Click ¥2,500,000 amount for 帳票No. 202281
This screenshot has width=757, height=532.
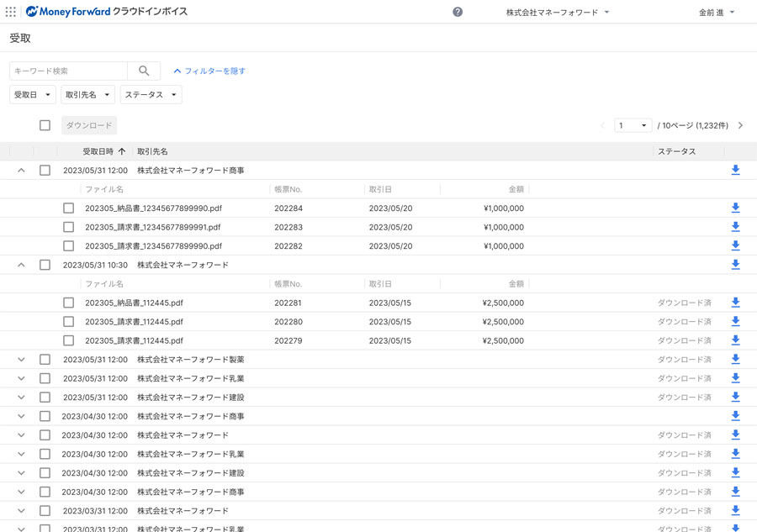point(503,303)
